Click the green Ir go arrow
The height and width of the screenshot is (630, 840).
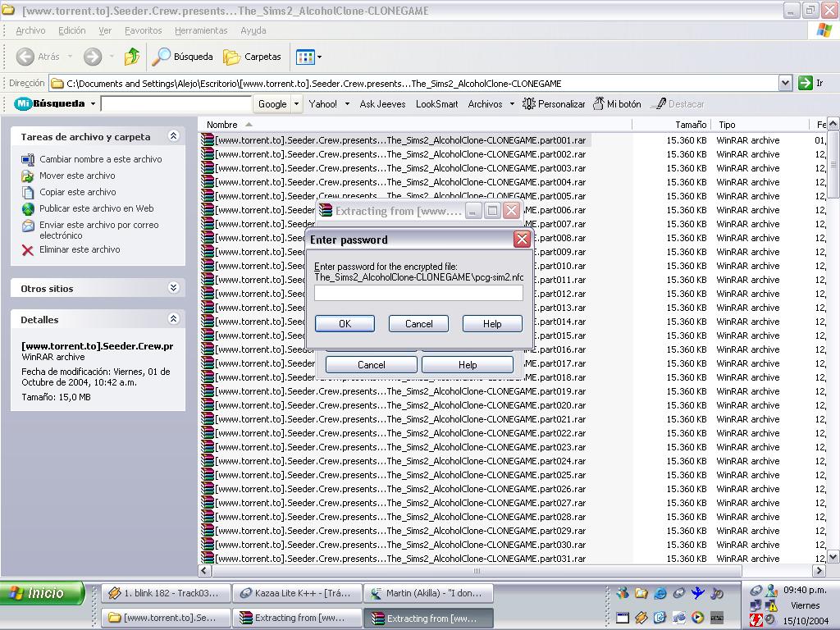(806, 83)
